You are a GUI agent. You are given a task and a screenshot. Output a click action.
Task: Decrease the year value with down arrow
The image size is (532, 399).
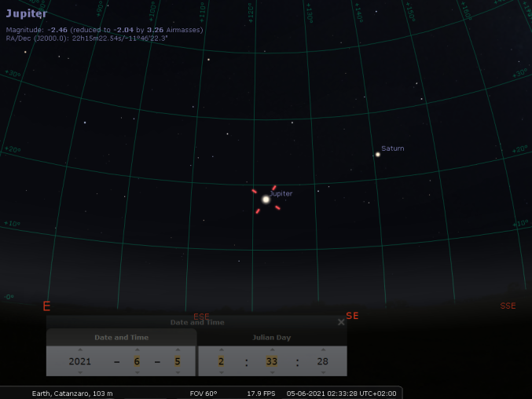[x=80, y=372]
